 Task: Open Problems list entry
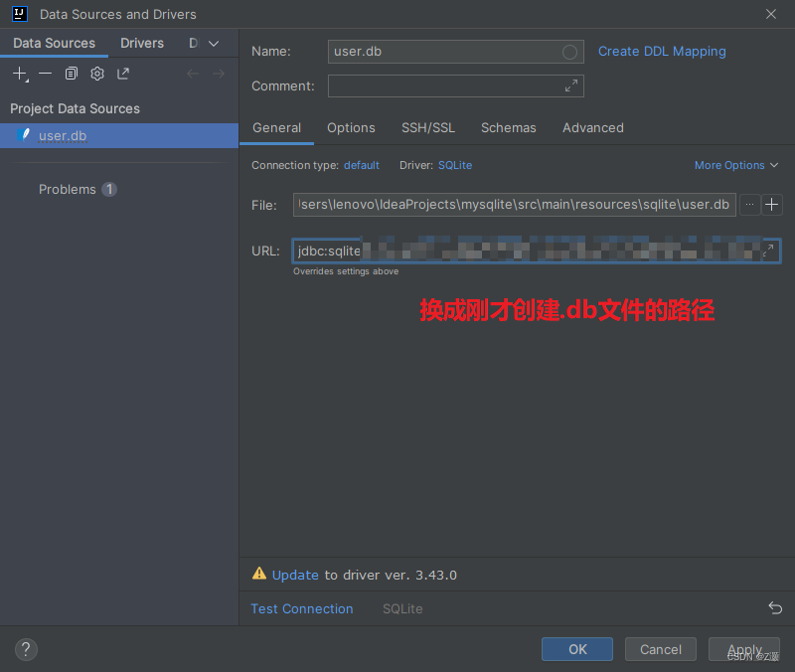click(x=67, y=189)
